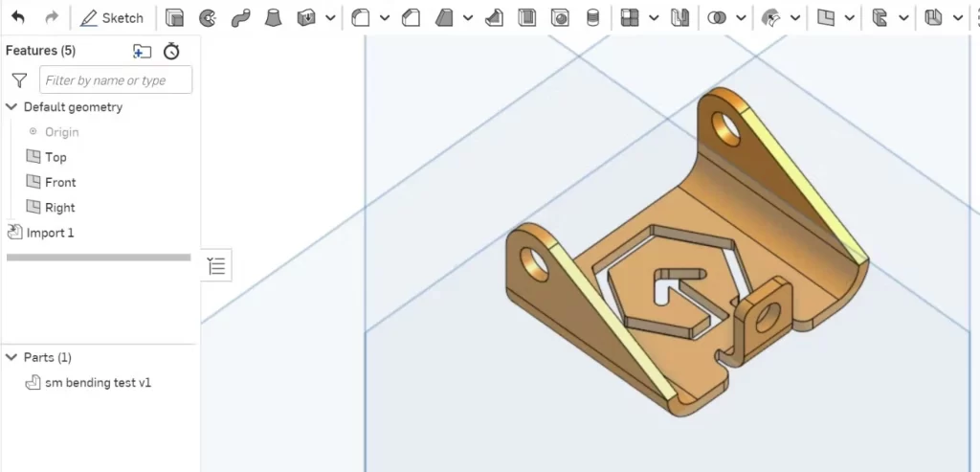Select the Loft tool

pos(273,17)
